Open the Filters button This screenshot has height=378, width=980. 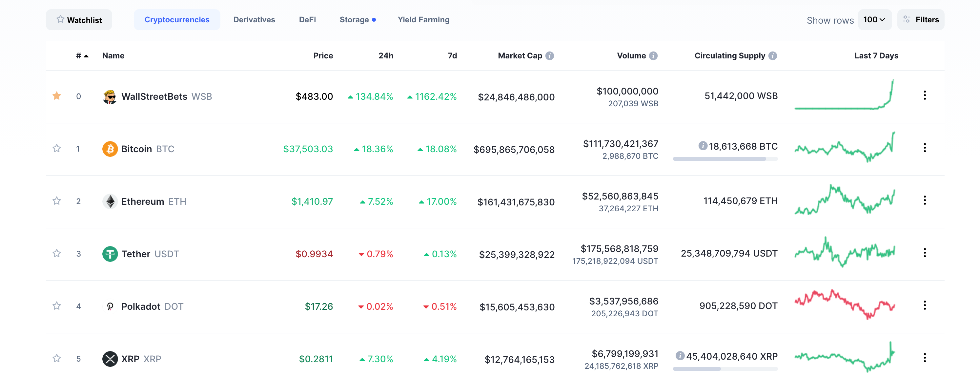point(921,20)
